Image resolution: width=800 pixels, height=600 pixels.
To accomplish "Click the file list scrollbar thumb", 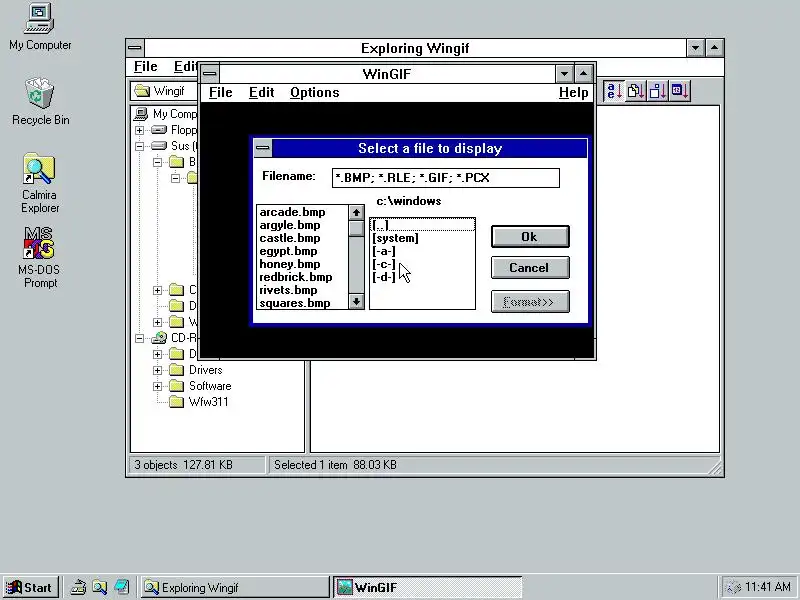I will click(x=356, y=228).
